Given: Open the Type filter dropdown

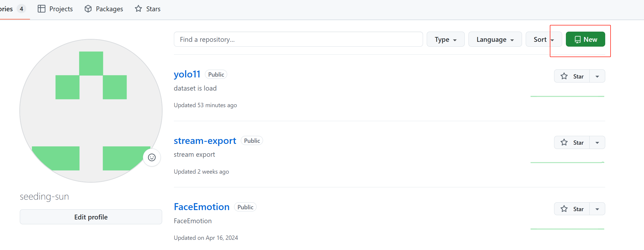Looking at the screenshot, I should pyautogui.click(x=445, y=39).
